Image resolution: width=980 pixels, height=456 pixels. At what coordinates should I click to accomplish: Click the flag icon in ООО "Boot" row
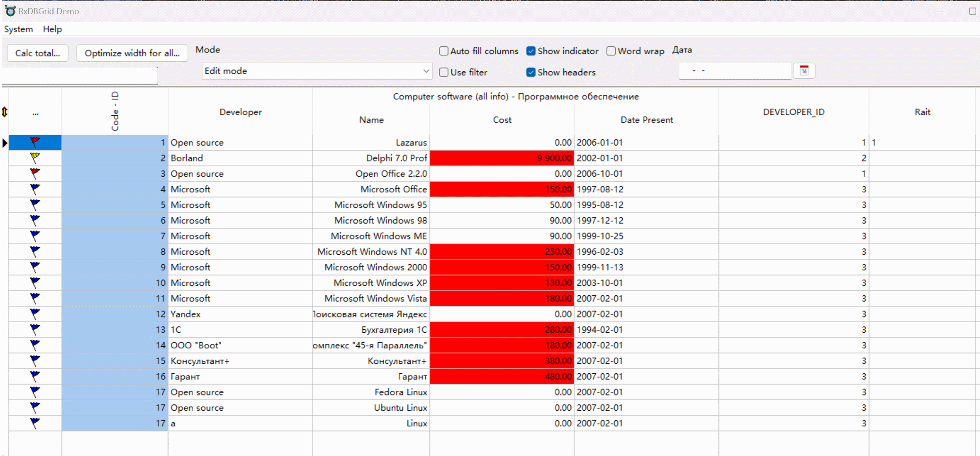[x=35, y=344]
